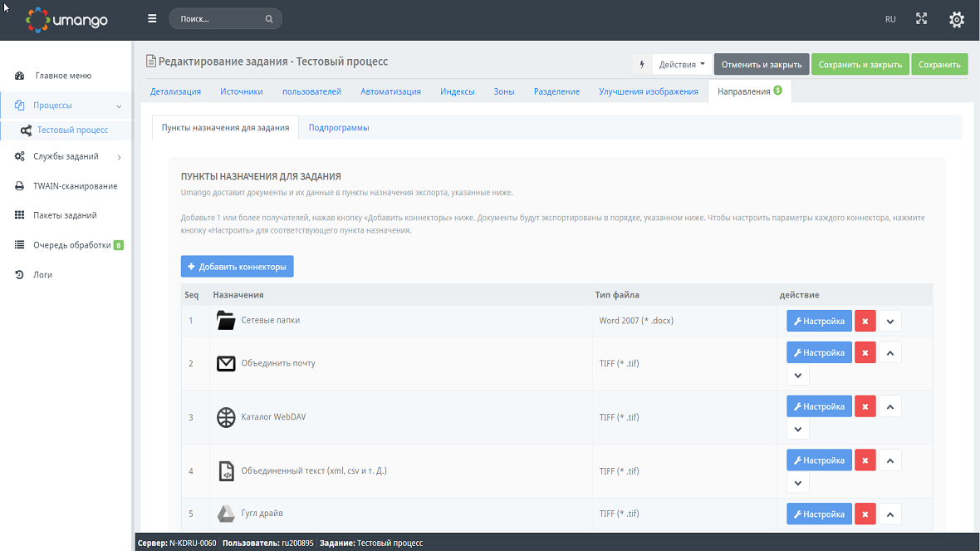
Task: Click the Логи sidebar icon
Action: (x=19, y=274)
